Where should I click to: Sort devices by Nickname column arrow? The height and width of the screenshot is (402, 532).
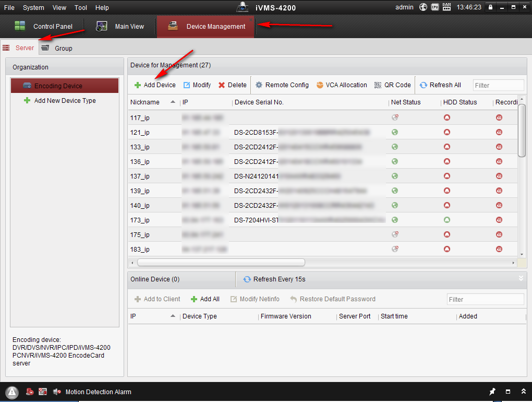[173, 102]
